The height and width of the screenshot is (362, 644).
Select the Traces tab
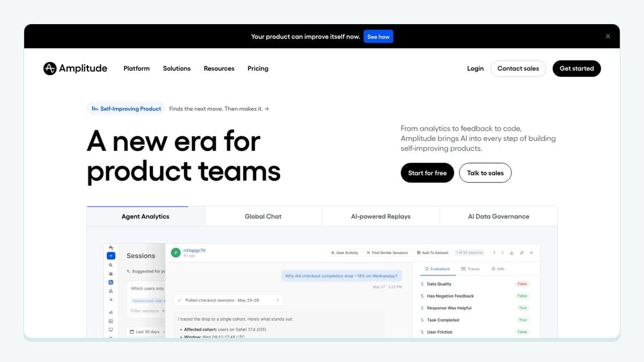pos(471,269)
